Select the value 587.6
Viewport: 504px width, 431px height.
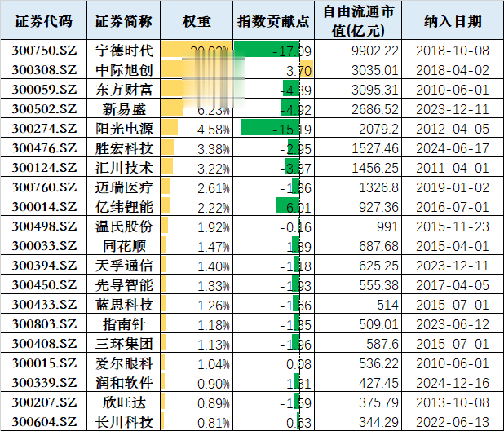point(382,345)
